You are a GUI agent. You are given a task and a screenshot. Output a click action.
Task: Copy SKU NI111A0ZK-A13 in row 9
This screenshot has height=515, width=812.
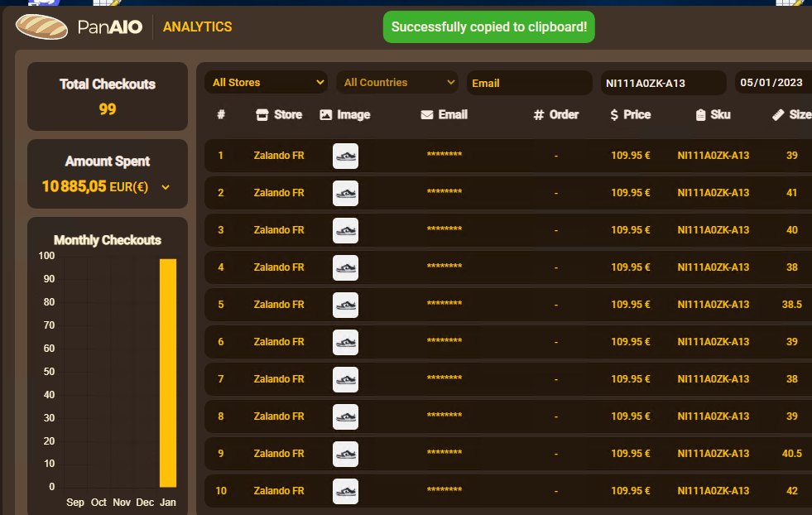[714, 454]
